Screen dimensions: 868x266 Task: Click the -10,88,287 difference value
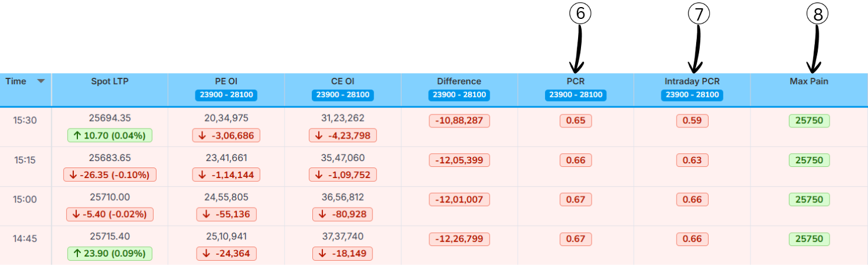459,121
